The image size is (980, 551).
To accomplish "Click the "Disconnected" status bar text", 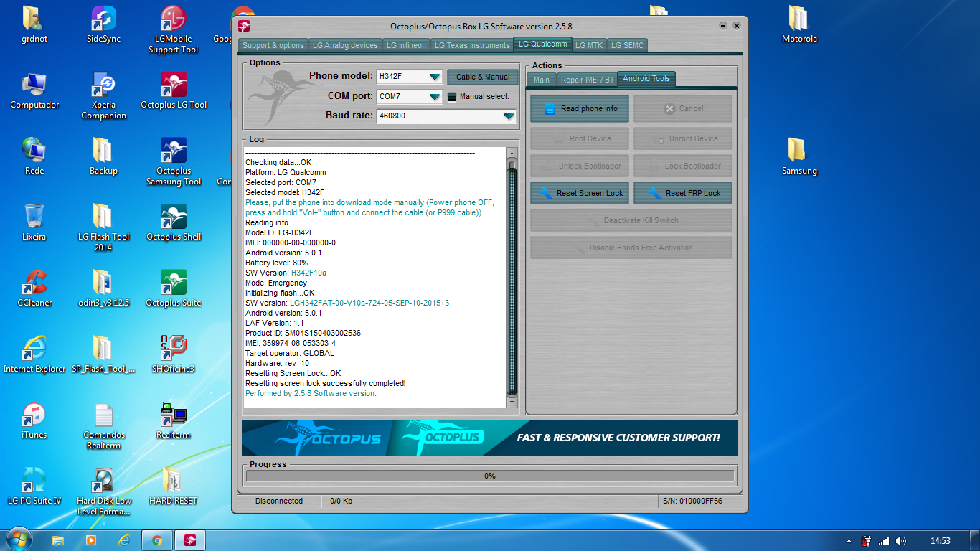I will (279, 501).
